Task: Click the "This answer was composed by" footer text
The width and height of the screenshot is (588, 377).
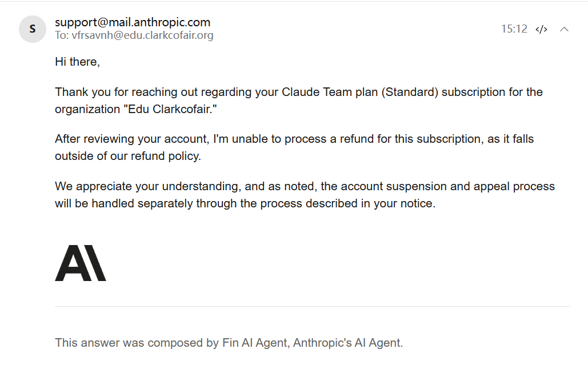Action: [x=137, y=343]
